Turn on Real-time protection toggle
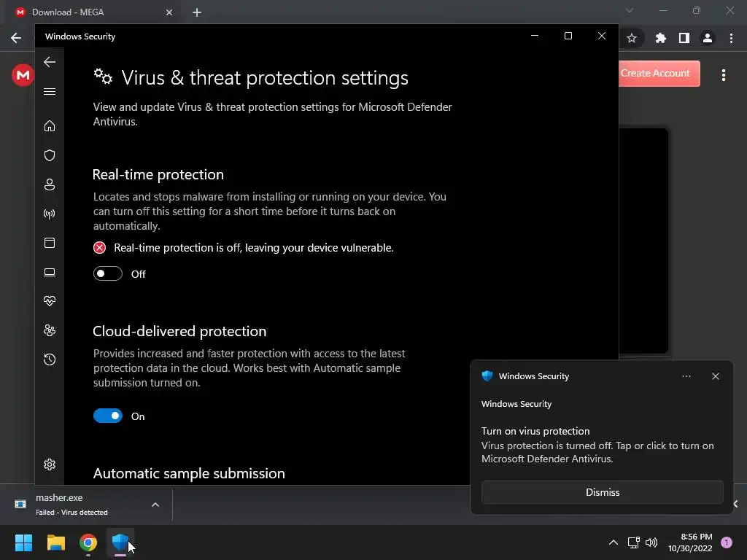Image resolution: width=747 pixels, height=560 pixels. pyautogui.click(x=108, y=274)
